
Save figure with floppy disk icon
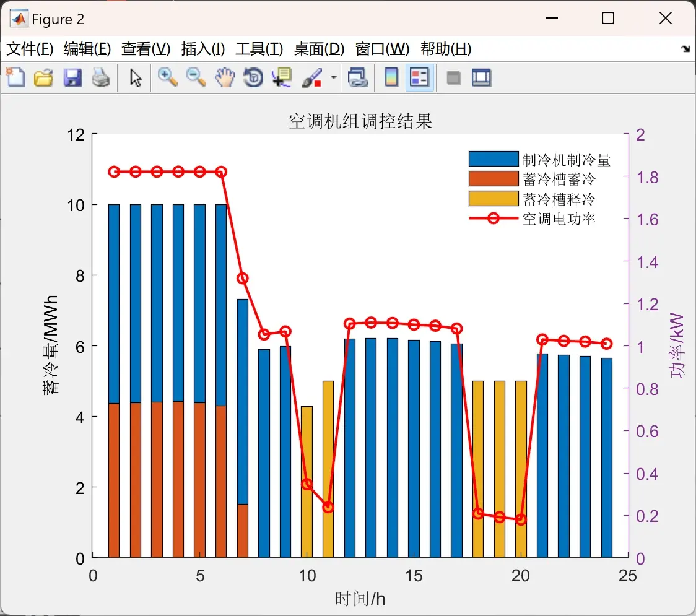[x=72, y=77]
